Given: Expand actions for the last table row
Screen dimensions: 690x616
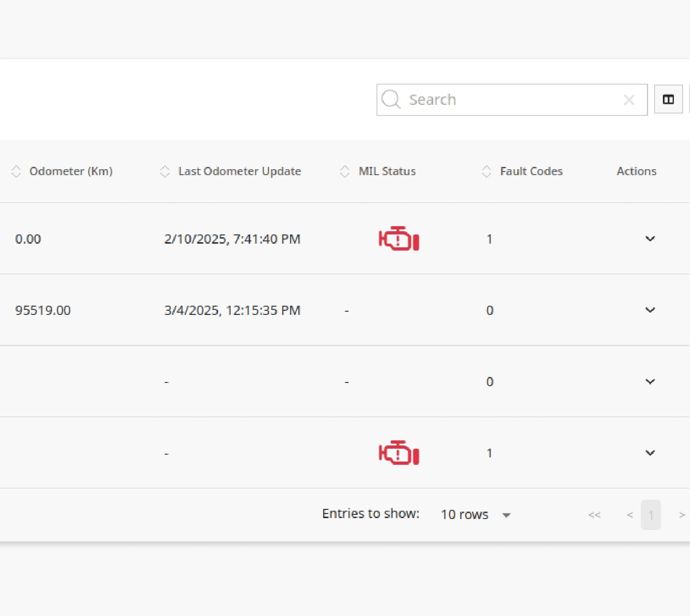Looking at the screenshot, I should tap(650, 453).
